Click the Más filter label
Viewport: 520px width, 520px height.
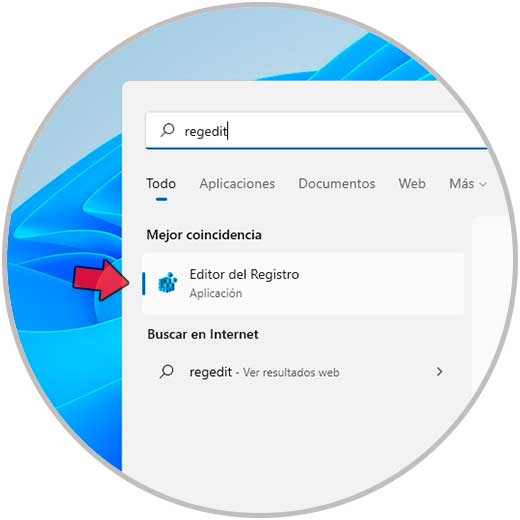[x=461, y=184]
